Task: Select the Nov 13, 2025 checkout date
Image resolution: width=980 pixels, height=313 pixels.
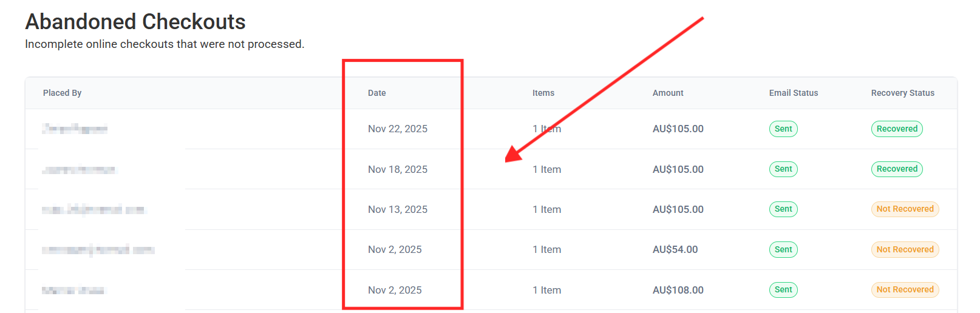Action: [397, 209]
